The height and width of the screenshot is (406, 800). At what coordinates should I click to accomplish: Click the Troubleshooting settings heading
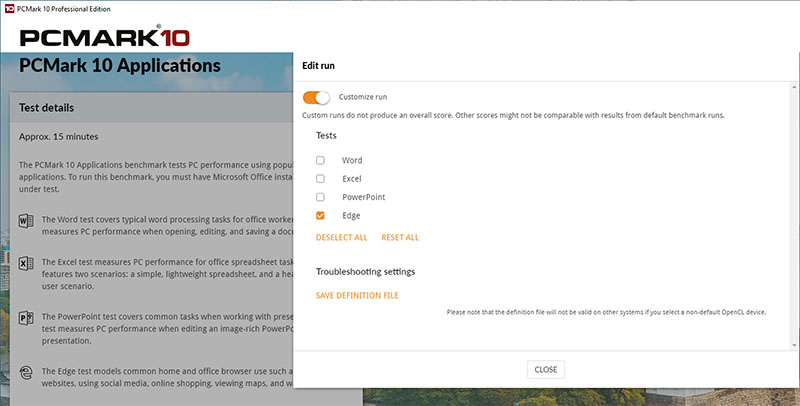pos(365,272)
